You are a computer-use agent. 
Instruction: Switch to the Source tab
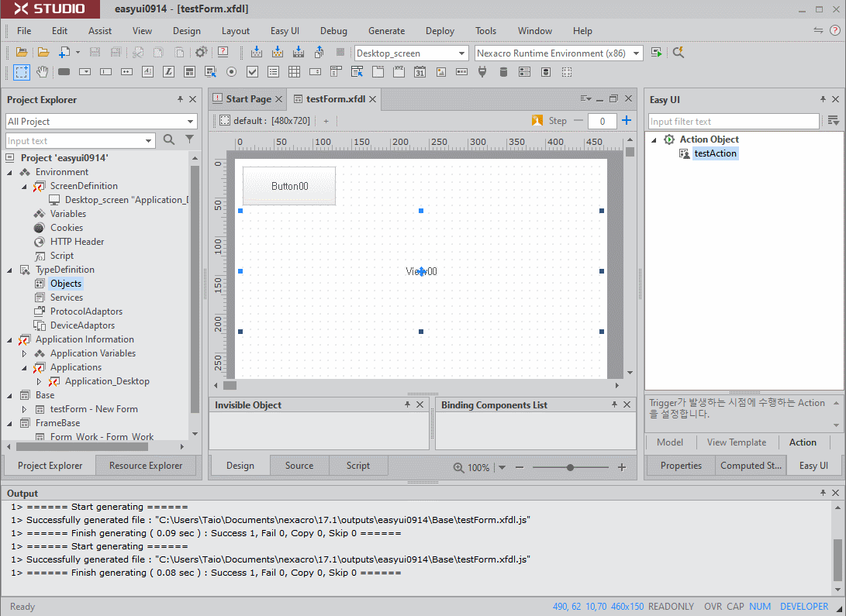click(299, 465)
